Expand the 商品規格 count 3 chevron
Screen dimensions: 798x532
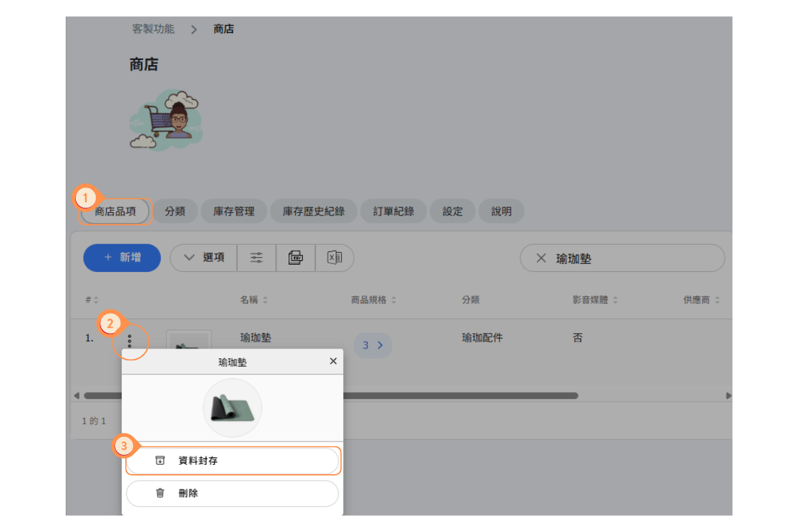click(x=372, y=345)
